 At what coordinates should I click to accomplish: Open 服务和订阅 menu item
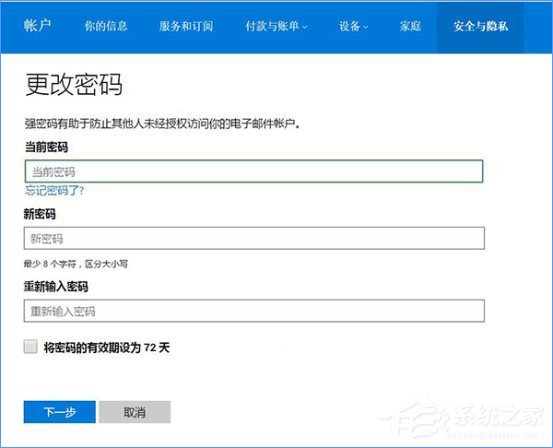186,26
